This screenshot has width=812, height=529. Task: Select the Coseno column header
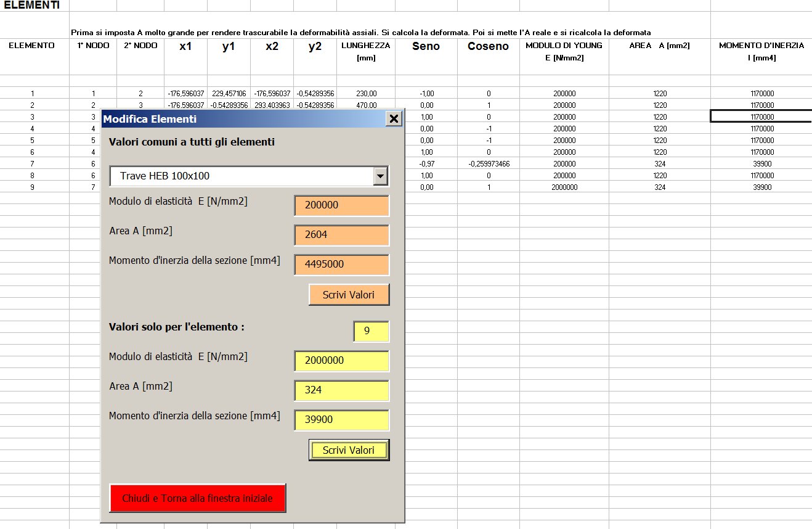click(489, 57)
